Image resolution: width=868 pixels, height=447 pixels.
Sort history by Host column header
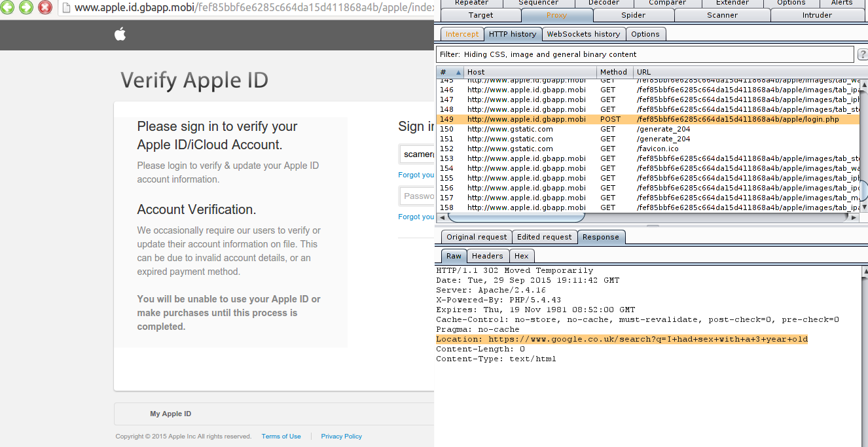click(x=530, y=72)
